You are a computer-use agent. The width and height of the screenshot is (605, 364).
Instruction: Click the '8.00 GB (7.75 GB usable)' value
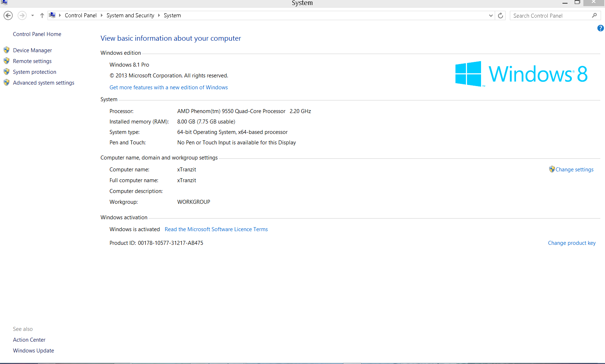click(206, 122)
